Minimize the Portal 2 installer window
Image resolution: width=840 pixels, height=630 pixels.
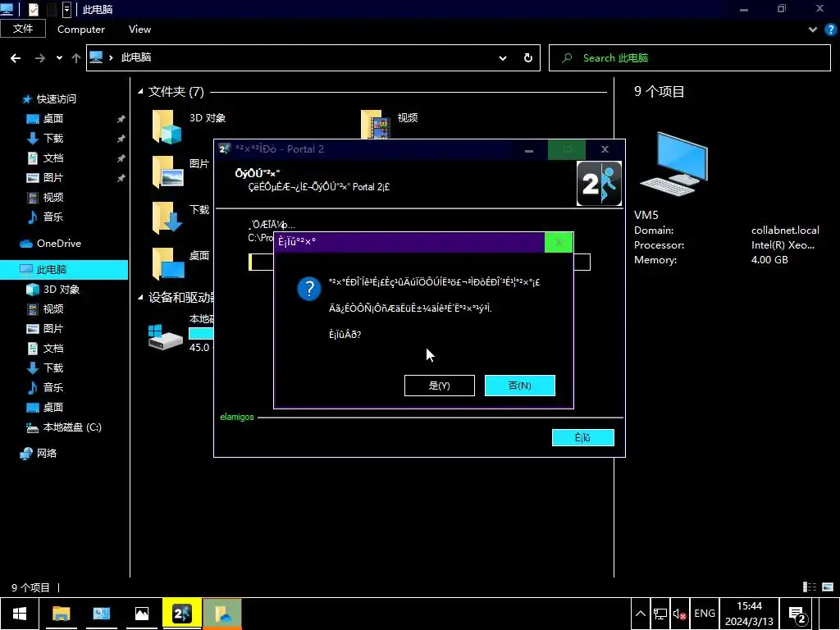(x=529, y=149)
